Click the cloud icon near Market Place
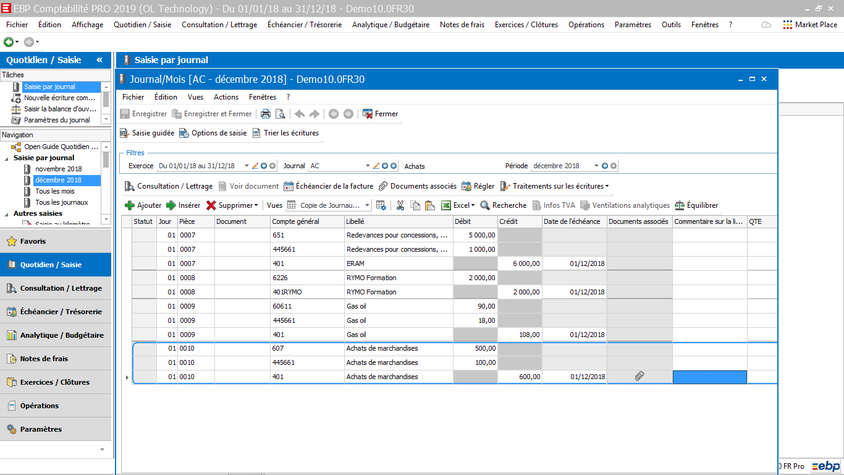 (765, 25)
